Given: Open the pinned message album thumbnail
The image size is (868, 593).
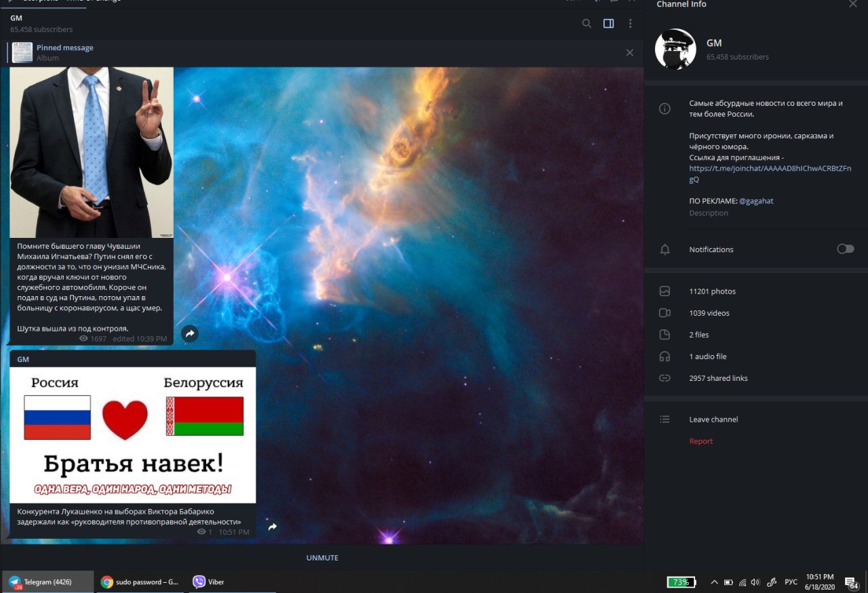Looking at the screenshot, I should click(x=22, y=53).
